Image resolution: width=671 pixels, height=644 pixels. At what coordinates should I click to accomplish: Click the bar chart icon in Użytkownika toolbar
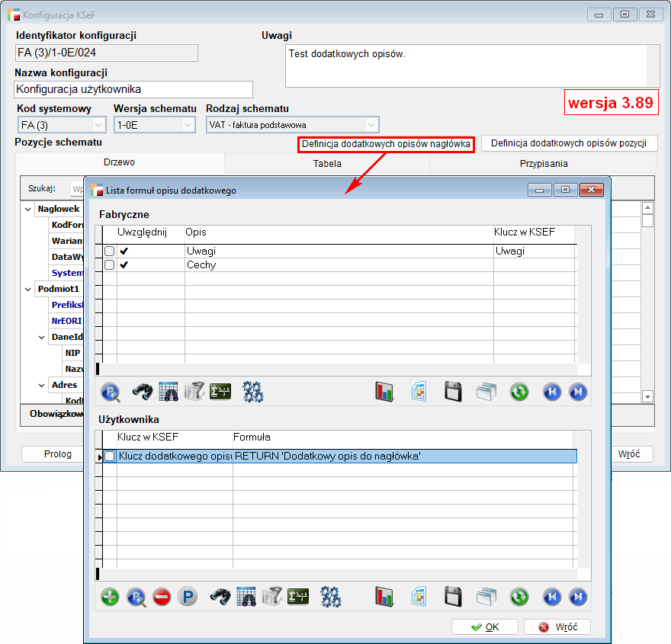(x=385, y=597)
